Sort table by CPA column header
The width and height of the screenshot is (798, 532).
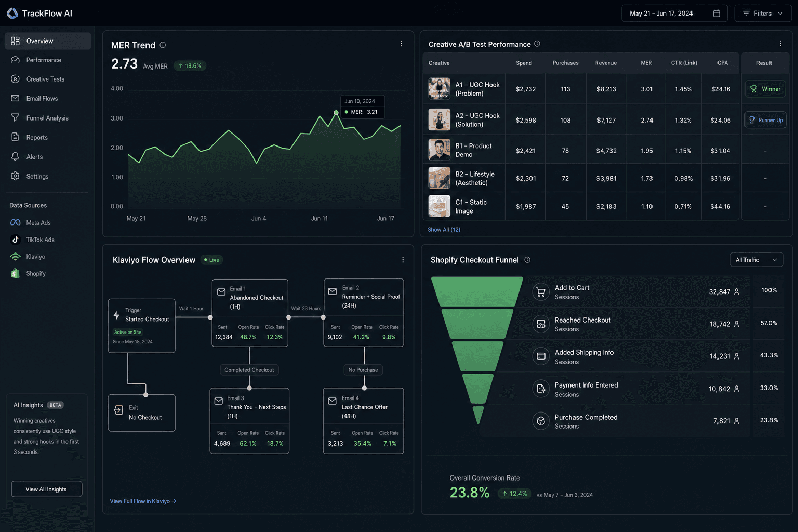pyautogui.click(x=722, y=63)
